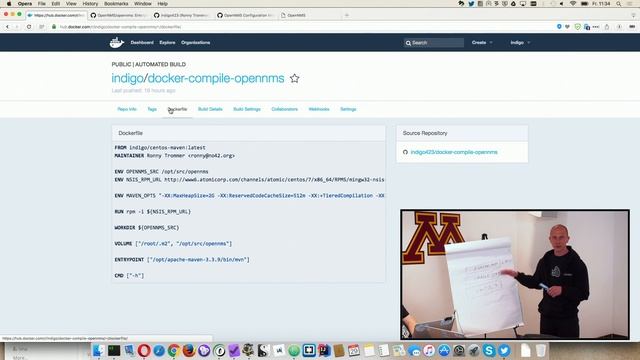Click the indigo namespace in repository title
This screenshot has width=640, height=360.
(127, 78)
